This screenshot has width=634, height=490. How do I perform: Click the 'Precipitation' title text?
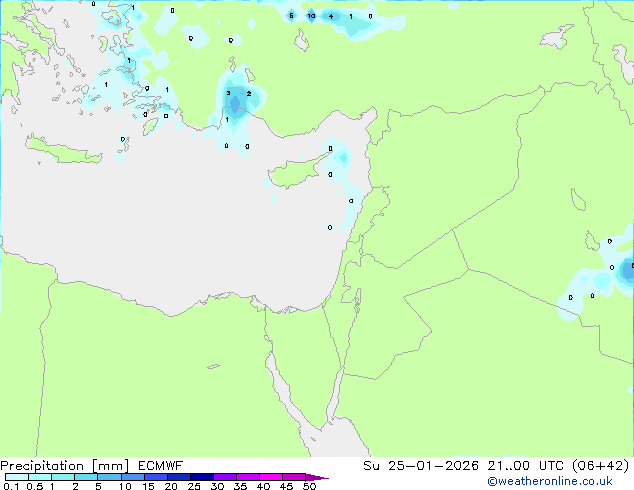42,466
